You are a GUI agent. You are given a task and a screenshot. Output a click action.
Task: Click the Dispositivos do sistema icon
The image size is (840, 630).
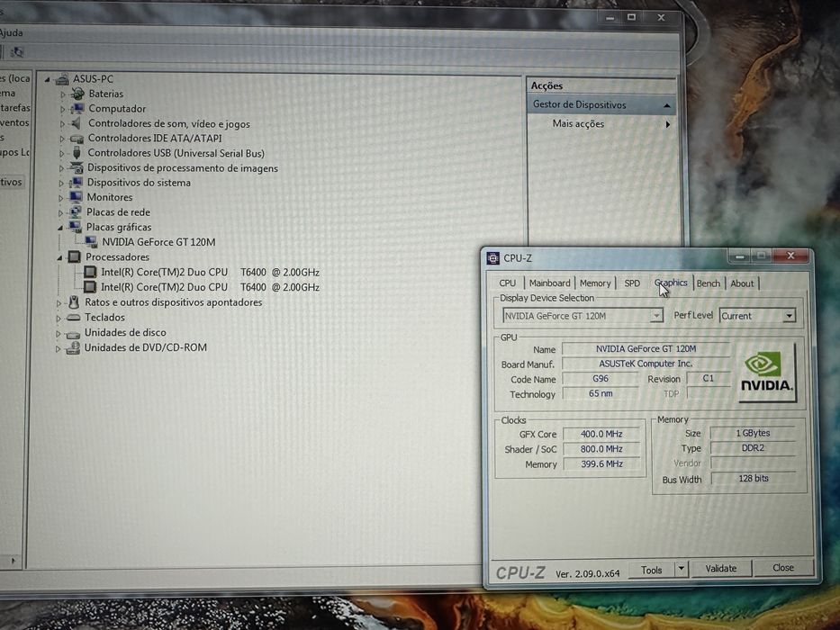(x=76, y=183)
